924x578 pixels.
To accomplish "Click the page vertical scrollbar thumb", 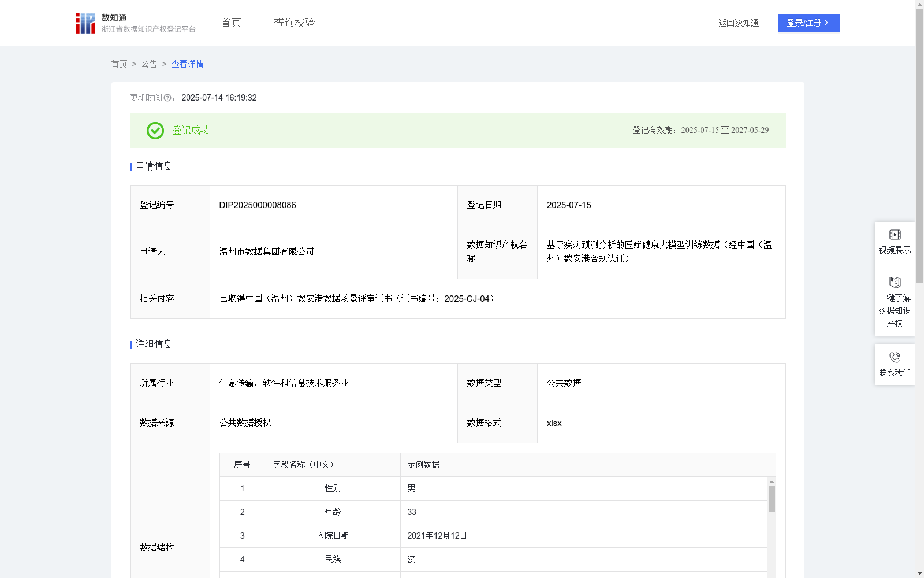I will (x=919, y=146).
